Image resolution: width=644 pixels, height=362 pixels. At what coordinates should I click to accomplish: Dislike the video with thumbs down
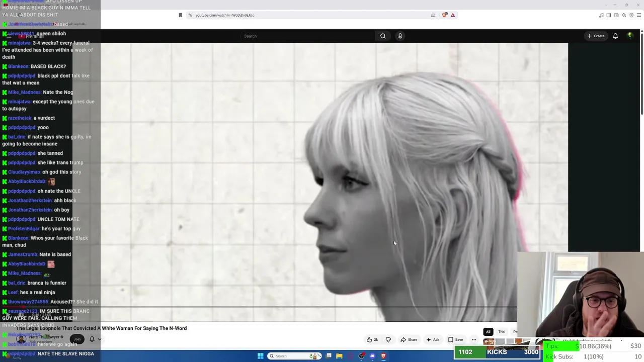coord(388,340)
